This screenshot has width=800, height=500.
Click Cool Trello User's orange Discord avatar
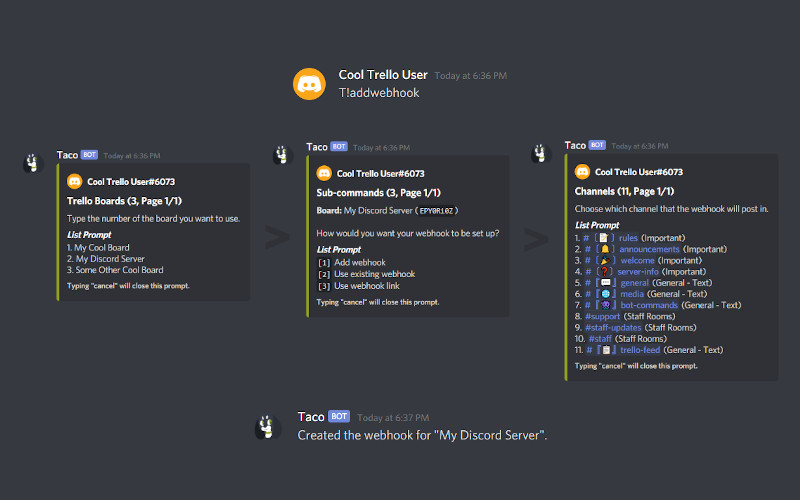309,84
